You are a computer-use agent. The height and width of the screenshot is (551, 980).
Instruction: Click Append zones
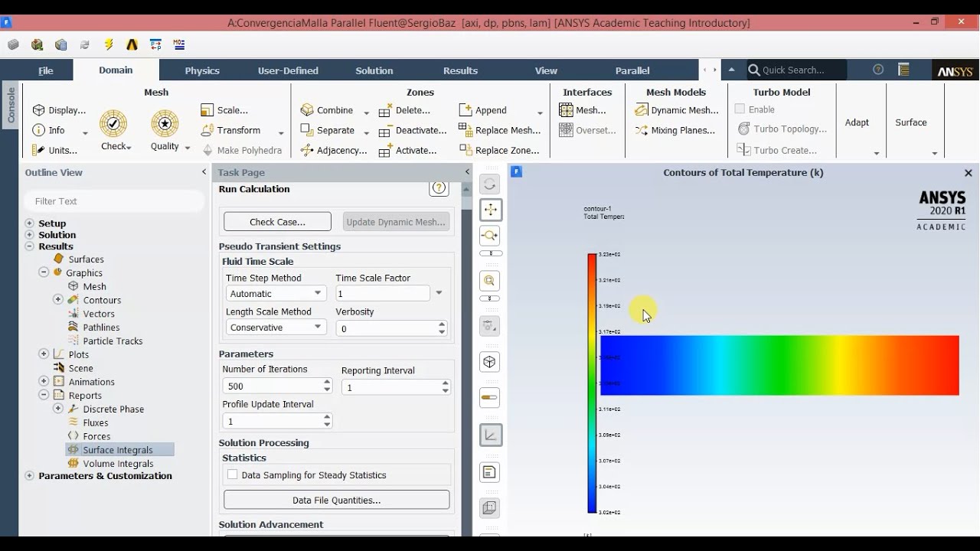click(x=483, y=110)
